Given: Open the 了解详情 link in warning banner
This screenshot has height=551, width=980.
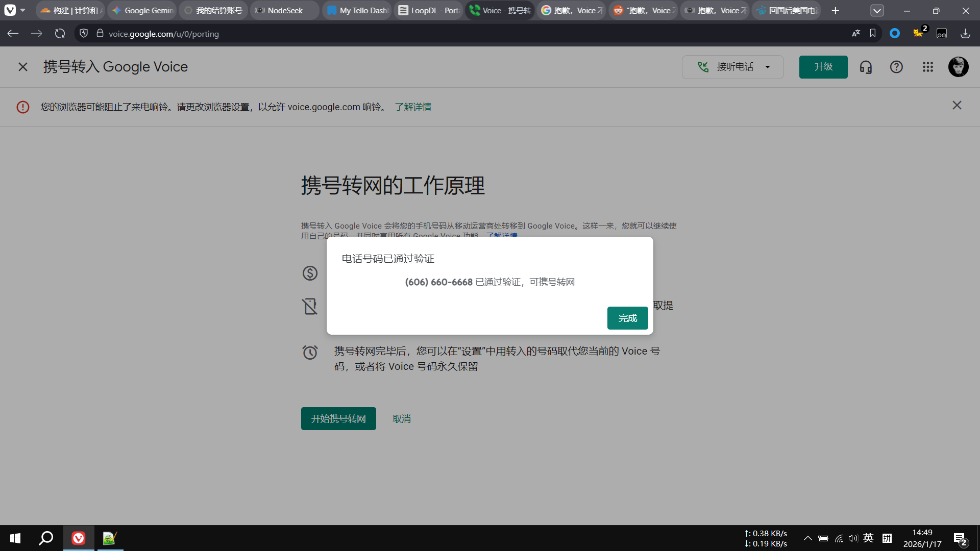Looking at the screenshot, I should [413, 107].
